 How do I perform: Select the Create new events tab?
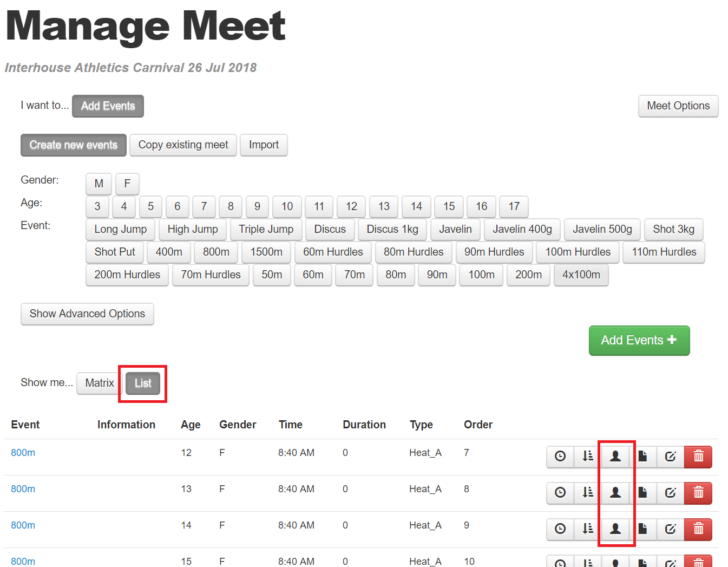[x=74, y=145]
